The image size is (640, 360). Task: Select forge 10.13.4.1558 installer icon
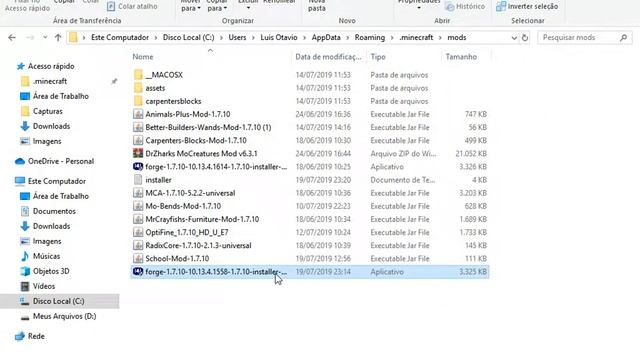coord(138,271)
